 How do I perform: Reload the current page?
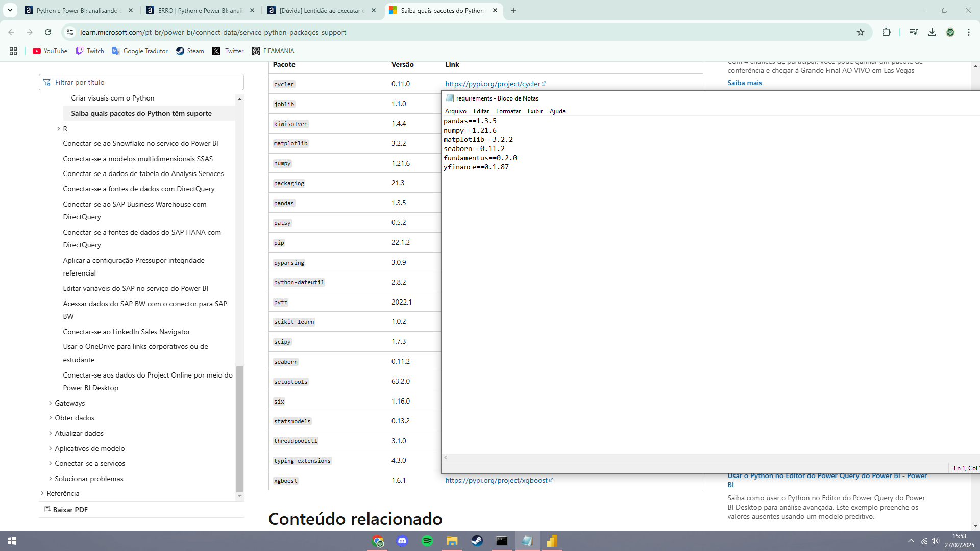point(48,32)
